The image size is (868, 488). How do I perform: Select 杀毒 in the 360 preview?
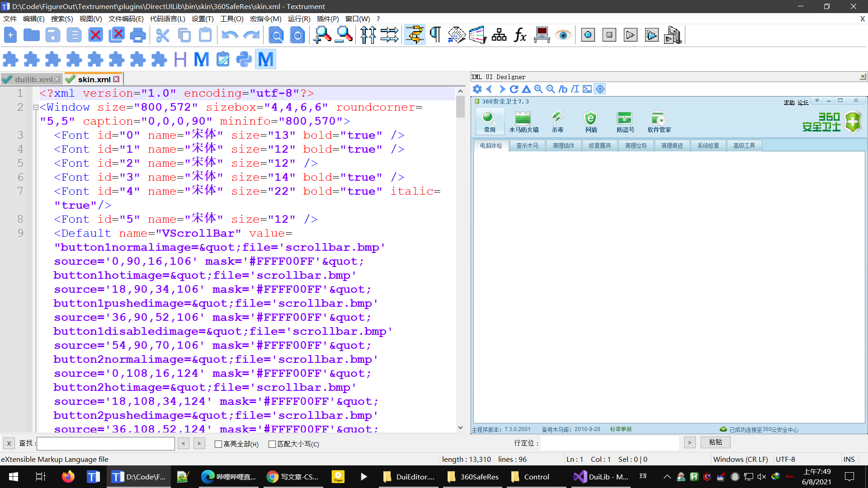click(557, 122)
